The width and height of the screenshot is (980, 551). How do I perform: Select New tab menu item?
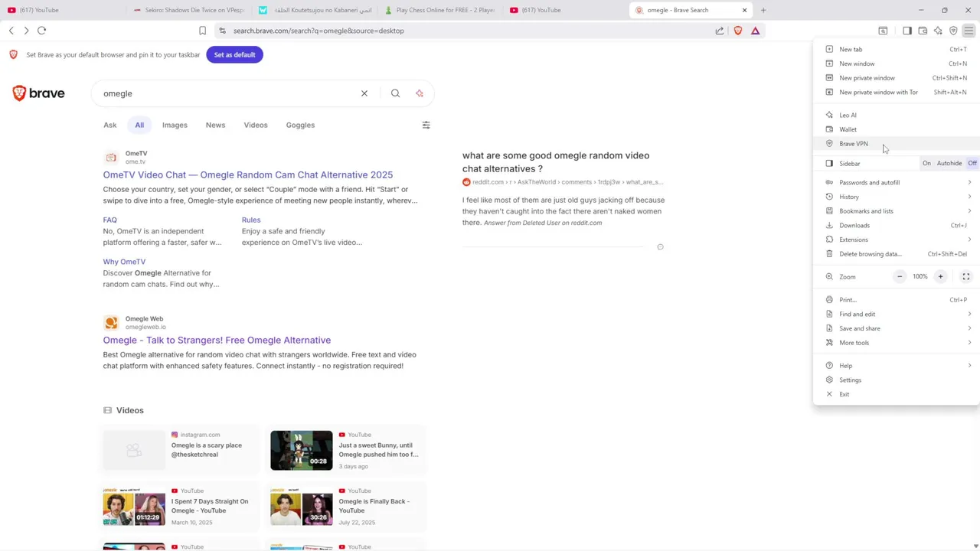tap(897, 49)
